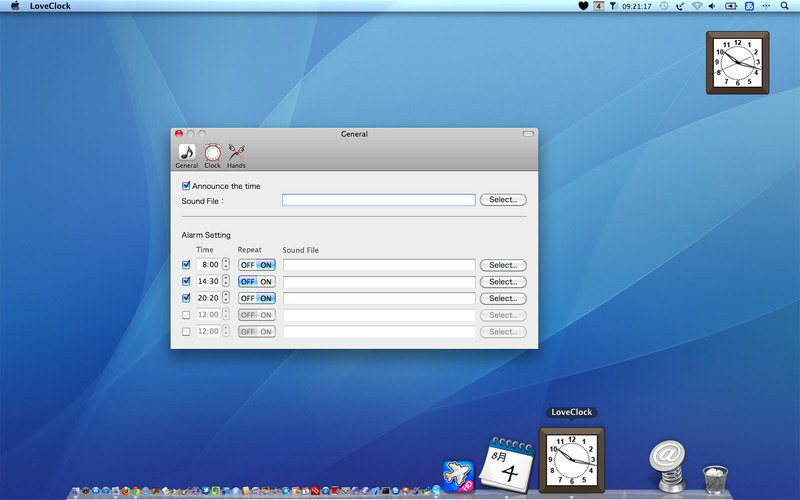Image resolution: width=800 pixels, height=500 pixels.
Task: Focus the 8:00 alarm time field
Action: click(209, 264)
